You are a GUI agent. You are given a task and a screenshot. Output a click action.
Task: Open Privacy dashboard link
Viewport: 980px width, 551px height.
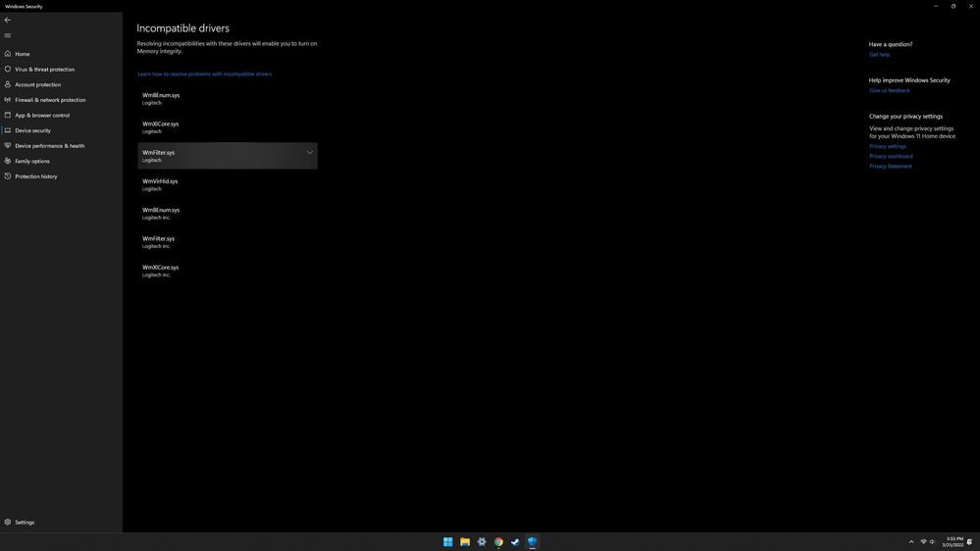point(891,156)
